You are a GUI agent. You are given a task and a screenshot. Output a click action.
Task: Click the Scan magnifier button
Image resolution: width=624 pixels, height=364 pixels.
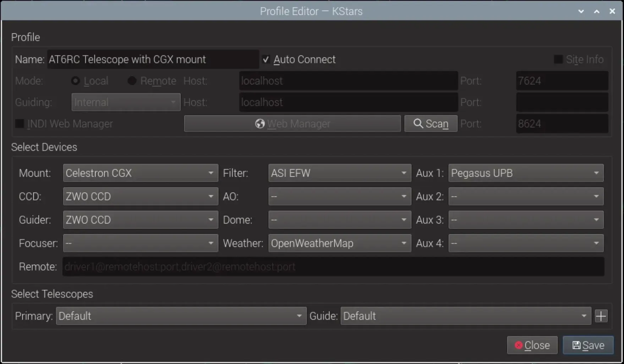(431, 124)
